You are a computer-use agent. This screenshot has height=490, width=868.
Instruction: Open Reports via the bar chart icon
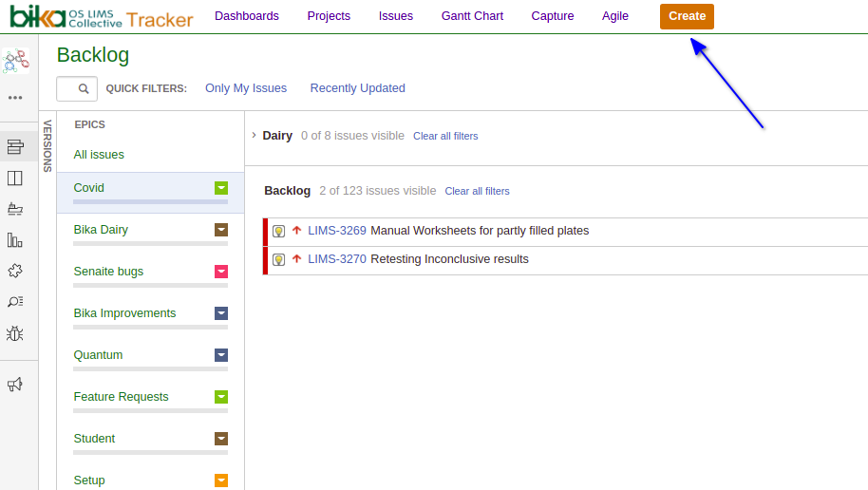pyautogui.click(x=15, y=240)
